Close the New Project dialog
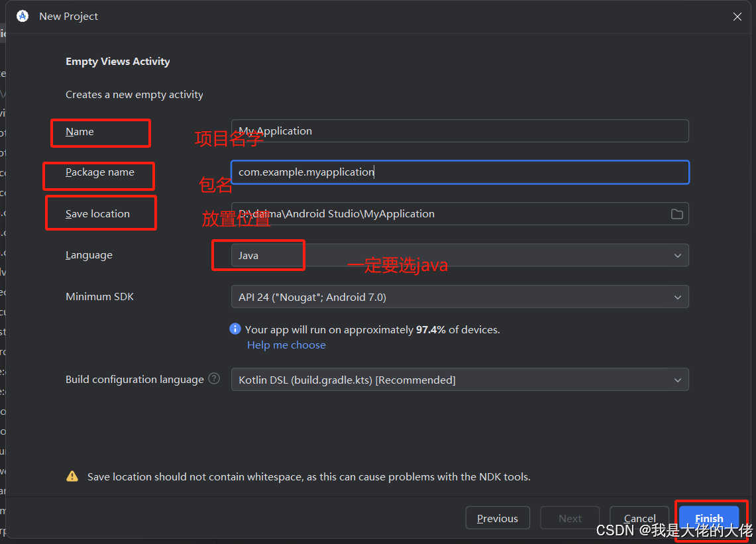 click(737, 17)
